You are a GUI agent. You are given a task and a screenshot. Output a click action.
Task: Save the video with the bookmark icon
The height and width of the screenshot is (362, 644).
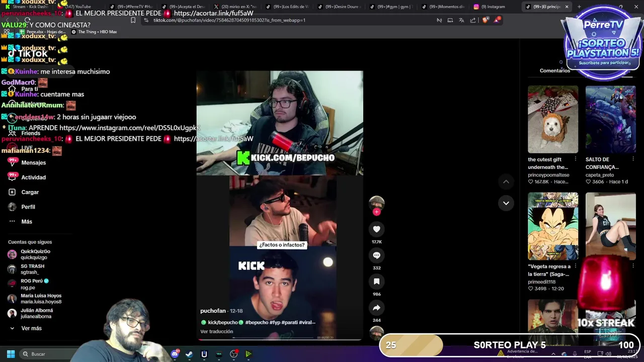click(376, 282)
